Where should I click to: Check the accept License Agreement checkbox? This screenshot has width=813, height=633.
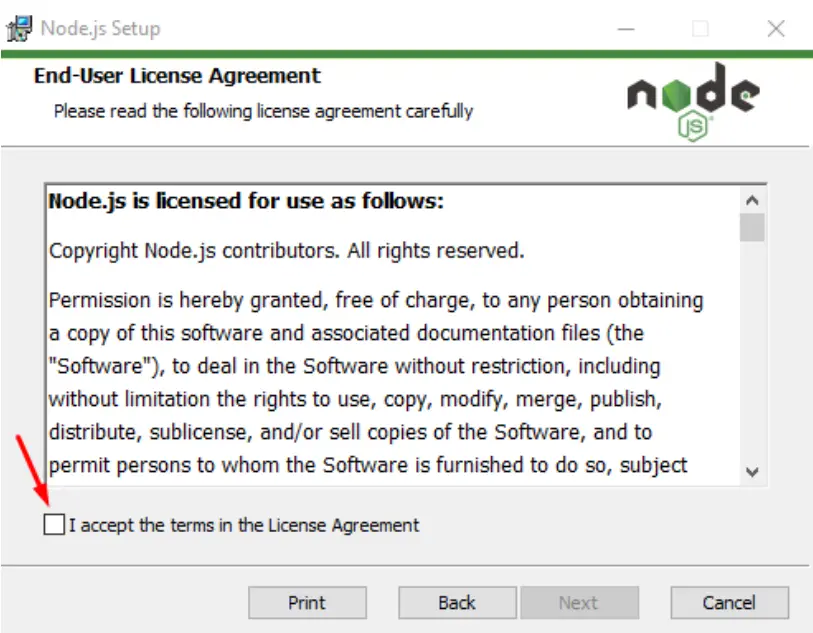[x=54, y=524]
